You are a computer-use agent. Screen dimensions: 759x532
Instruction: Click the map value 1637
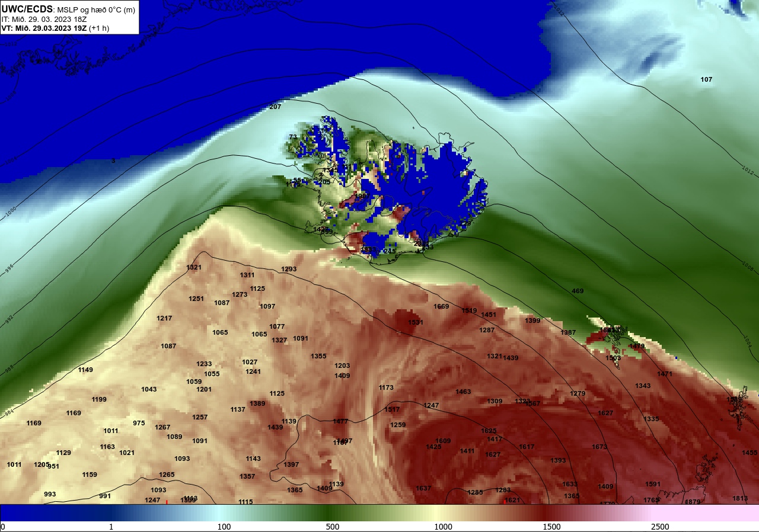point(423,488)
